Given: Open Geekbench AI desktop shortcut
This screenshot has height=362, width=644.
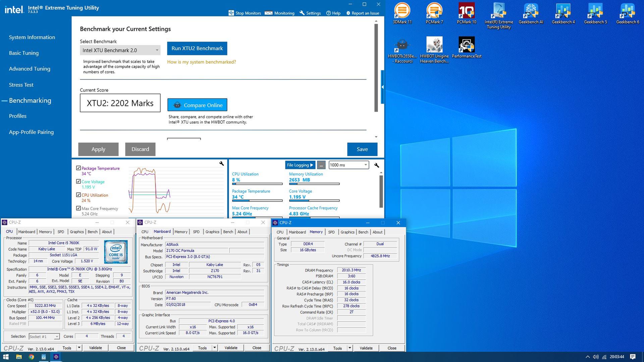Looking at the screenshot, I should [x=531, y=13].
